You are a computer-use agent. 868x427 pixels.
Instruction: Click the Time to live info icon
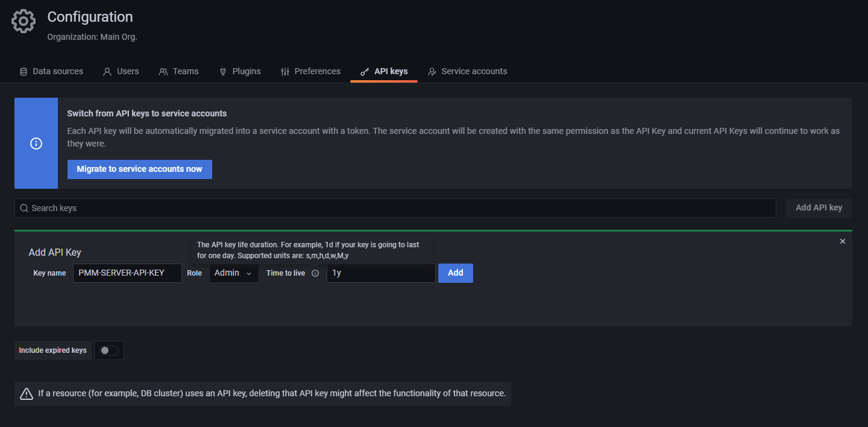click(x=315, y=273)
